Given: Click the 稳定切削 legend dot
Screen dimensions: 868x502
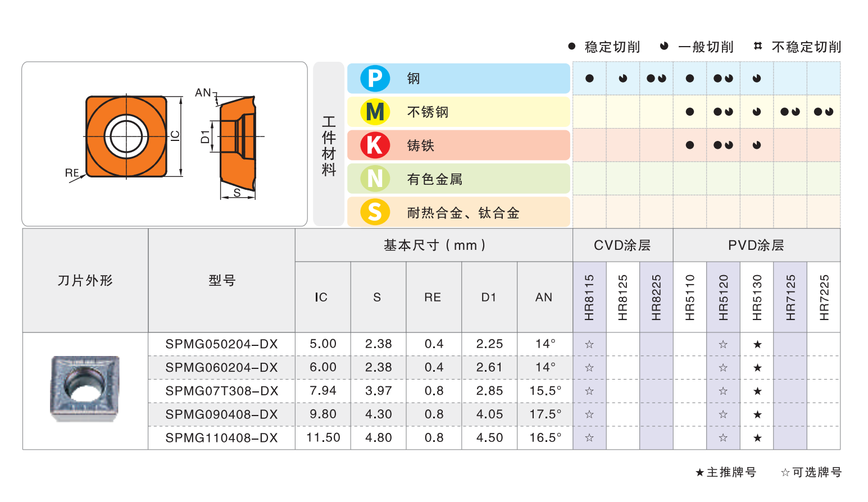Looking at the screenshot, I should coord(572,46).
